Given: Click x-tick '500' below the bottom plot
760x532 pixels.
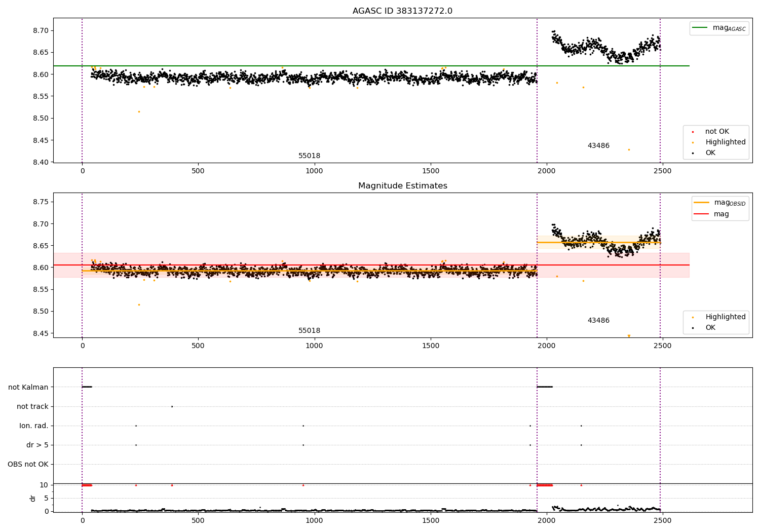Looking at the screenshot, I should coord(198,520).
